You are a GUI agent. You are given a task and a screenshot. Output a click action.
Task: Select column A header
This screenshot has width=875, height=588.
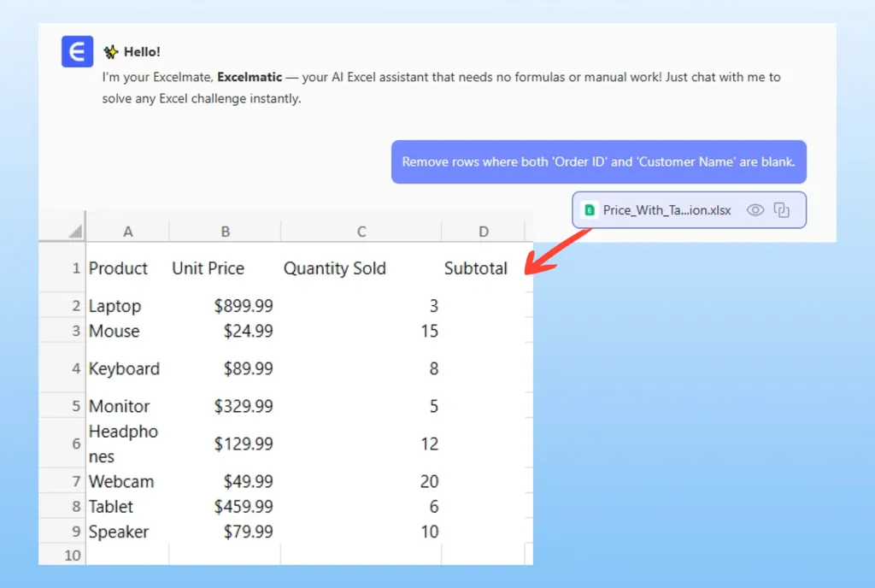(x=127, y=232)
